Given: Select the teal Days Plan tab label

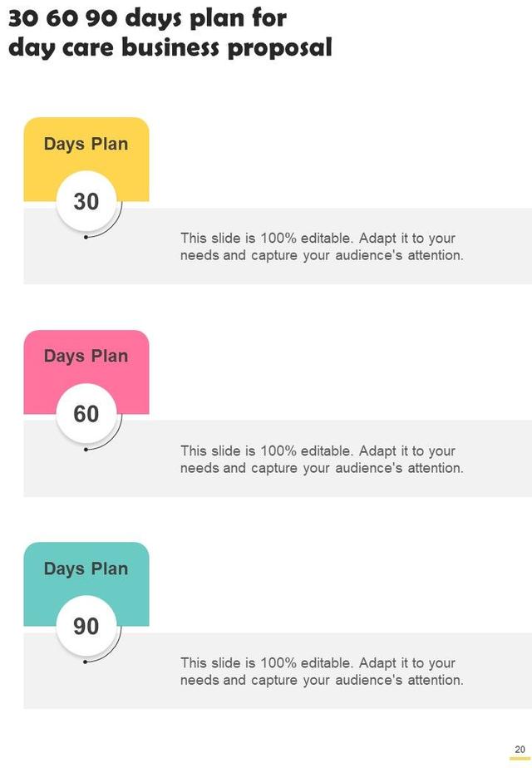Looking at the screenshot, I should [86, 569].
